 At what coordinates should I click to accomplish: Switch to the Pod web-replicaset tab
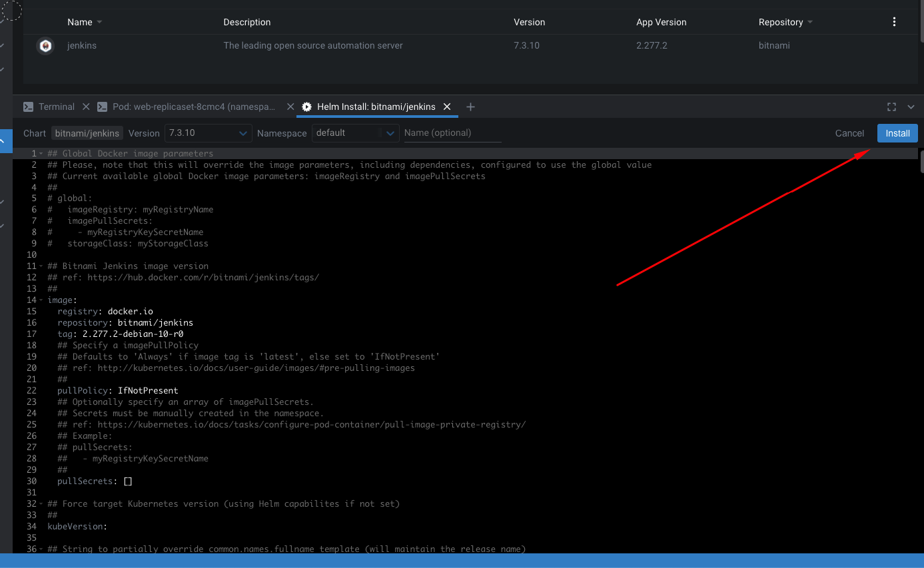click(x=193, y=107)
